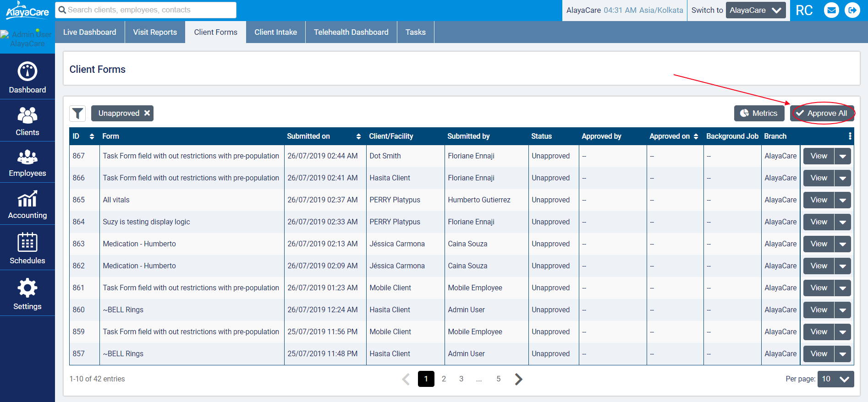Image resolution: width=868 pixels, height=402 pixels.
Task: Click the Approve All button
Action: tap(822, 113)
